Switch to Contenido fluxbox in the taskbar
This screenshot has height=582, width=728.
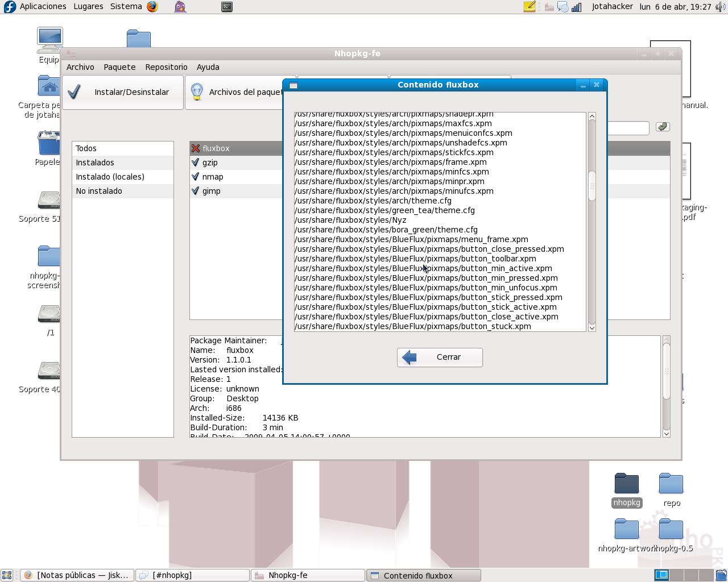[x=424, y=575]
